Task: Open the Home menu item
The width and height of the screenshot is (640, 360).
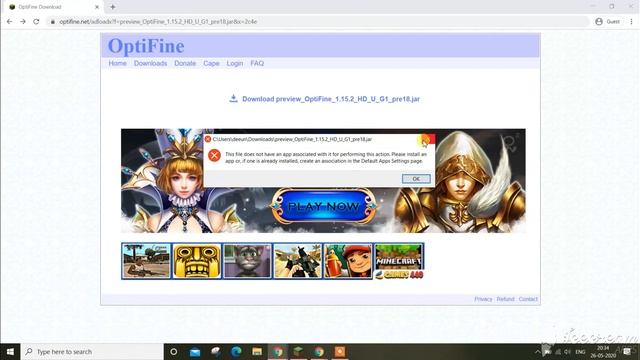Action: (117, 63)
